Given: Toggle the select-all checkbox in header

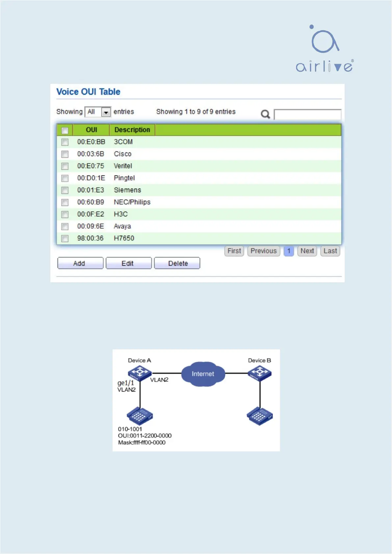Looking at the screenshot, I should pos(65,131).
